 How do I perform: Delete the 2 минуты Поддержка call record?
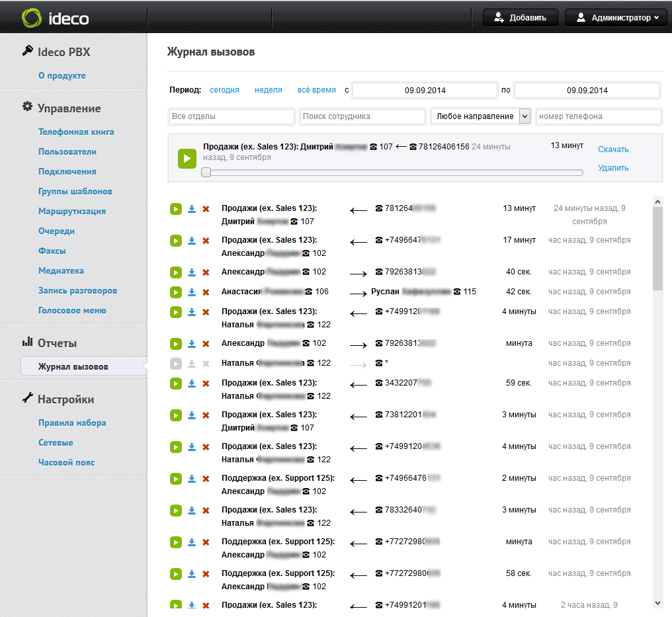click(x=206, y=479)
